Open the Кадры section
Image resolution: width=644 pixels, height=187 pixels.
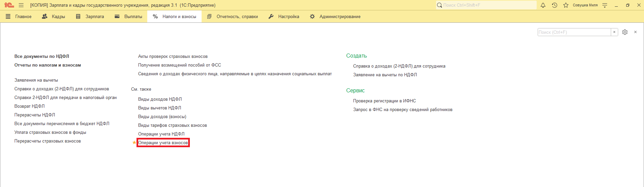point(53,16)
